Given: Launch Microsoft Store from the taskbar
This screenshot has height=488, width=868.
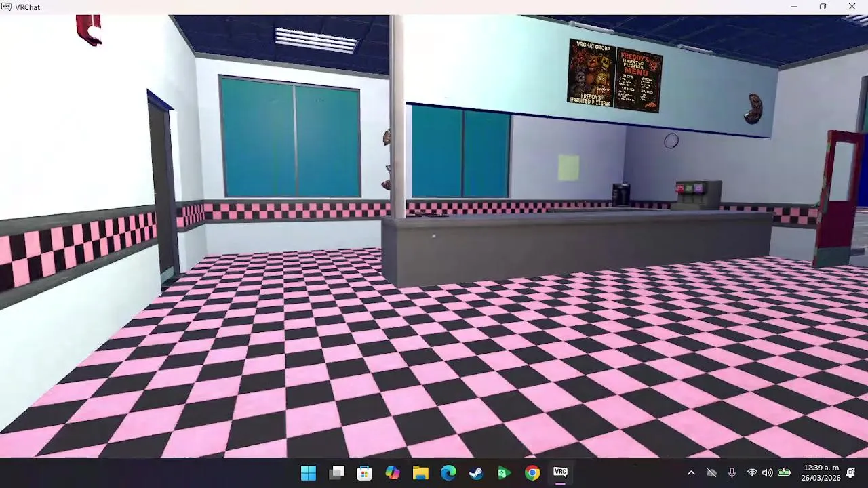Looking at the screenshot, I should click(x=365, y=472).
